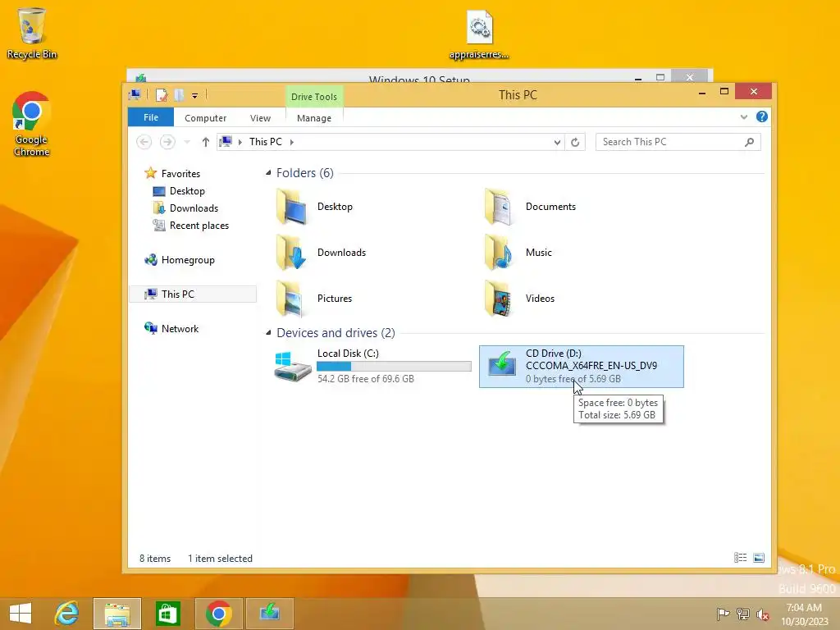This screenshot has width=840, height=630.
Task: Click the Back navigation arrow
Action: coord(144,142)
